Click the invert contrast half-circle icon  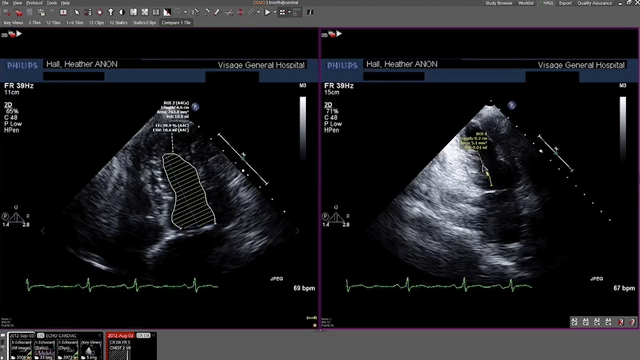point(122,12)
